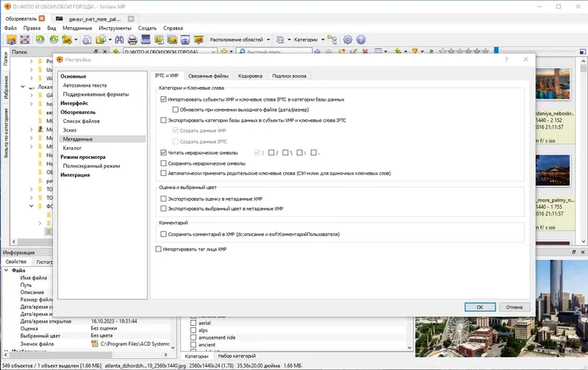Open the sort order dropdown arrow
The height and width of the screenshot is (370, 588).
406,51
